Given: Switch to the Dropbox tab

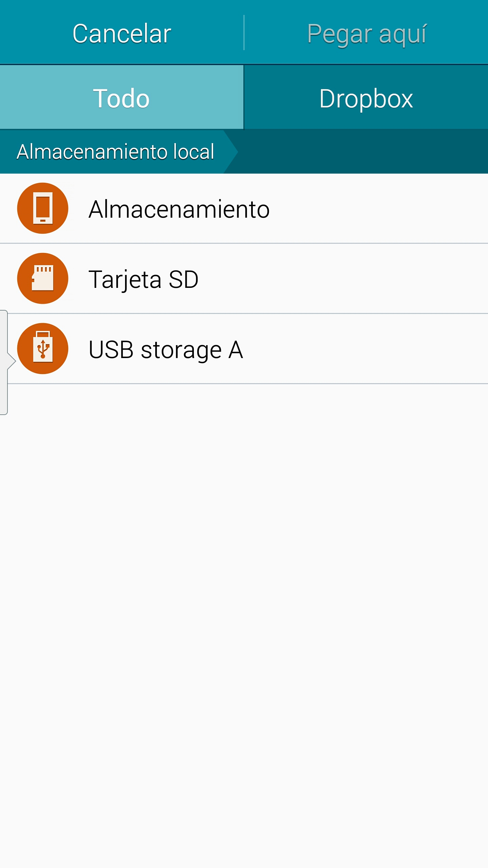Looking at the screenshot, I should click(366, 98).
